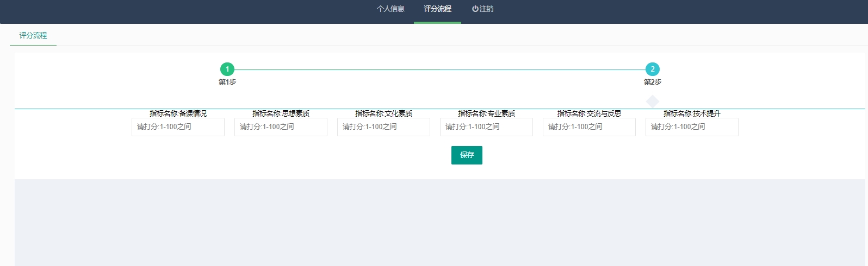Click the score field for 技术提升

pos(692,127)
